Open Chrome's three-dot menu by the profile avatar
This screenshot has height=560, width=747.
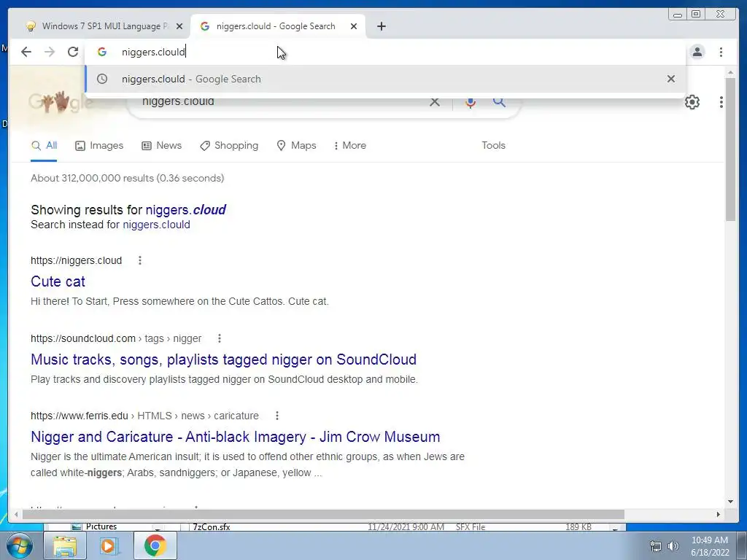721,52
